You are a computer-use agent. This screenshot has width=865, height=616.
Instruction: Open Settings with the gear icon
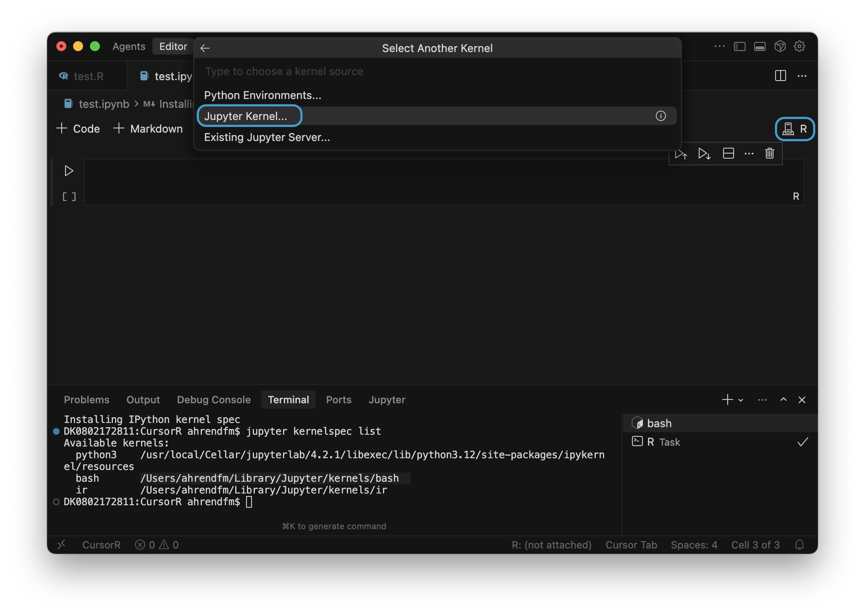pyautogui.click(x=799, y=46)
